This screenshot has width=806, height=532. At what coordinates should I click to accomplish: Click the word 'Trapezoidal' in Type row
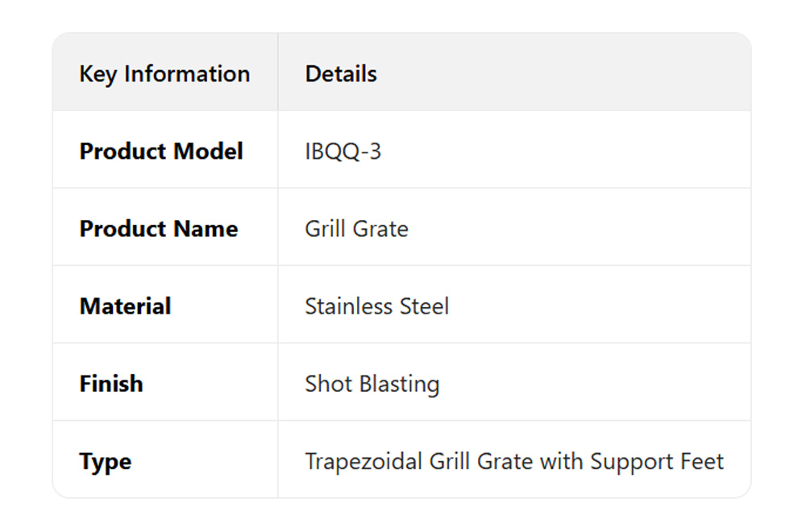click(364, 461)
